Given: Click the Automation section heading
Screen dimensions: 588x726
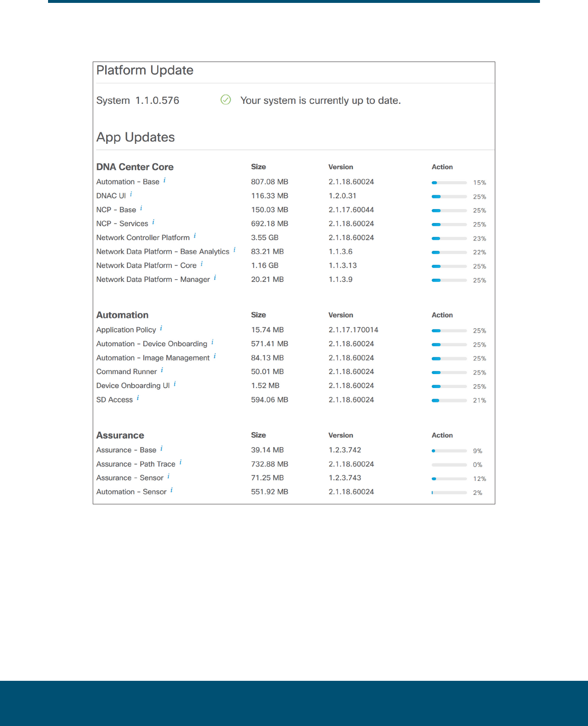Looking at the screenshot, I should (x=122, y=315).
